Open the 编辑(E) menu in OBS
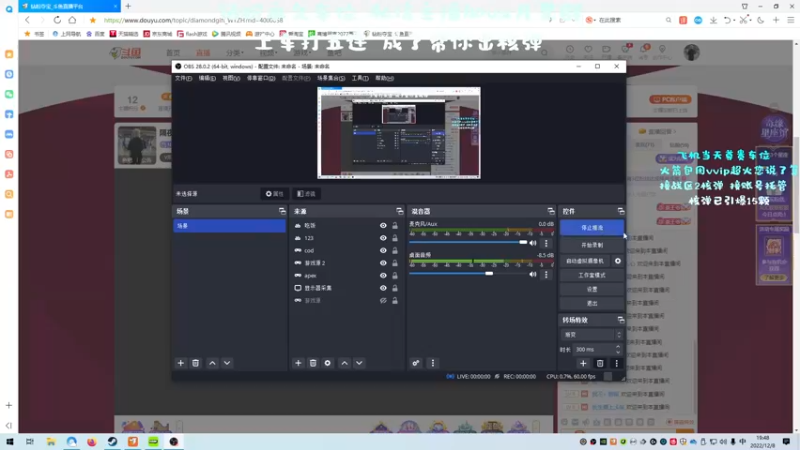Image resolution: width=800 pixels, height=450 pixels. coord(207,78)
